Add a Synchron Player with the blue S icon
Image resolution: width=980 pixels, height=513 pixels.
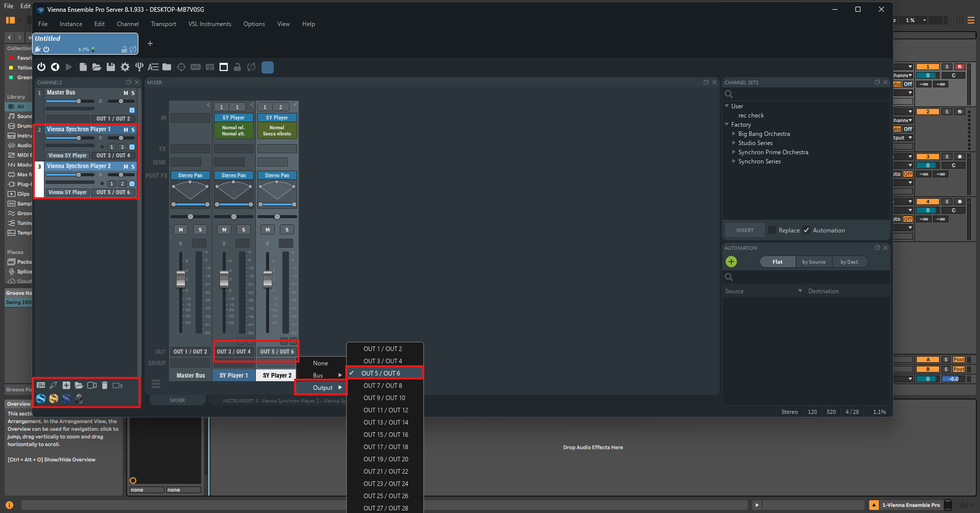(x=41, y=399)
